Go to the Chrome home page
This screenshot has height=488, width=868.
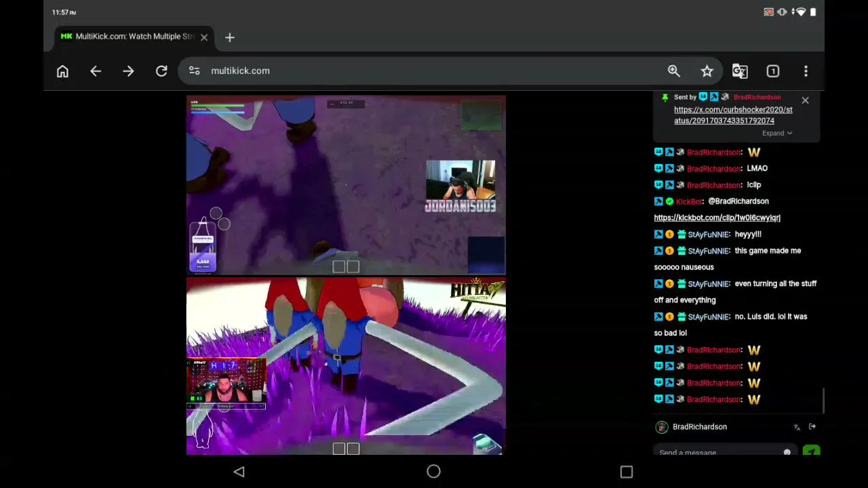pyautogui.click(x=62, y=71)
